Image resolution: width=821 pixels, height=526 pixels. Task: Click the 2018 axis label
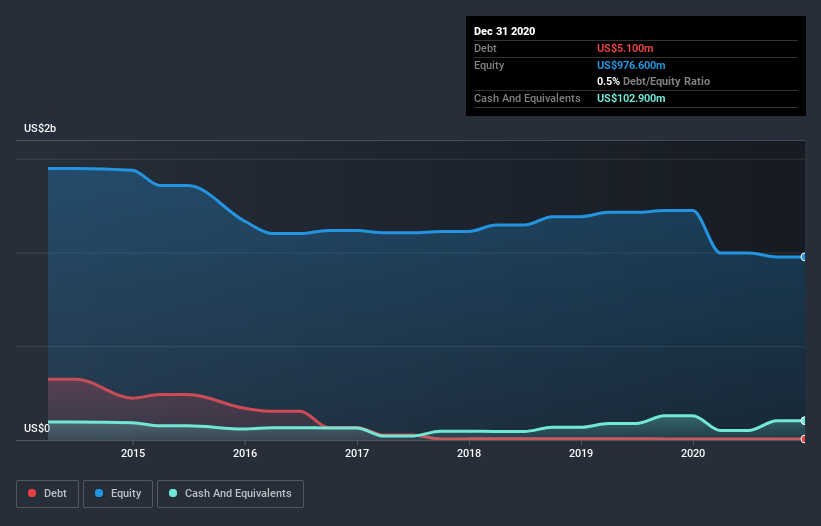(x=469, y=453)
